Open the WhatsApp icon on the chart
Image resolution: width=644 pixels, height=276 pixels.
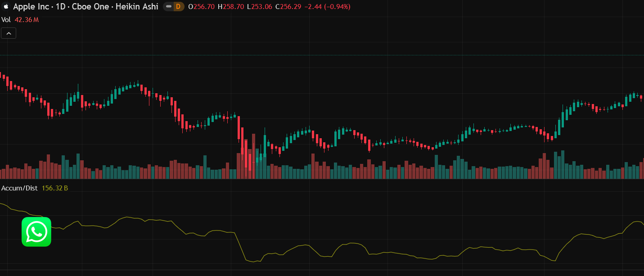[x=36, y=232]
